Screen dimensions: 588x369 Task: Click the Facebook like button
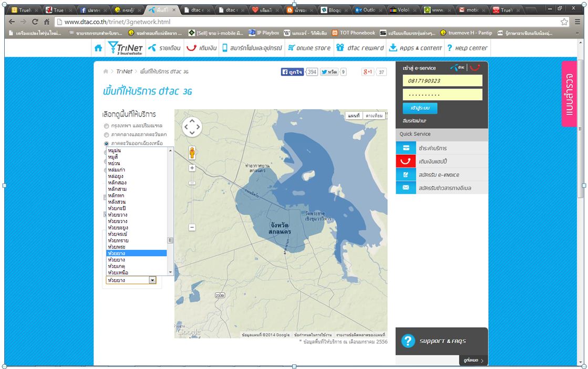[293, 72]
